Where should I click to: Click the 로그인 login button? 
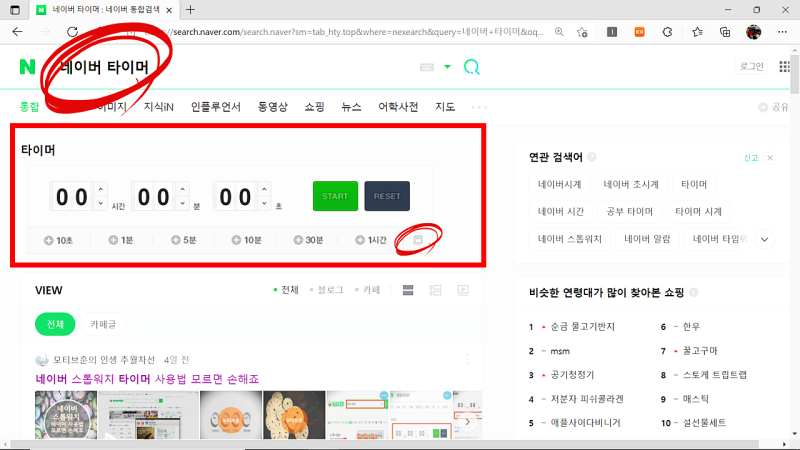tap(752, 66)
